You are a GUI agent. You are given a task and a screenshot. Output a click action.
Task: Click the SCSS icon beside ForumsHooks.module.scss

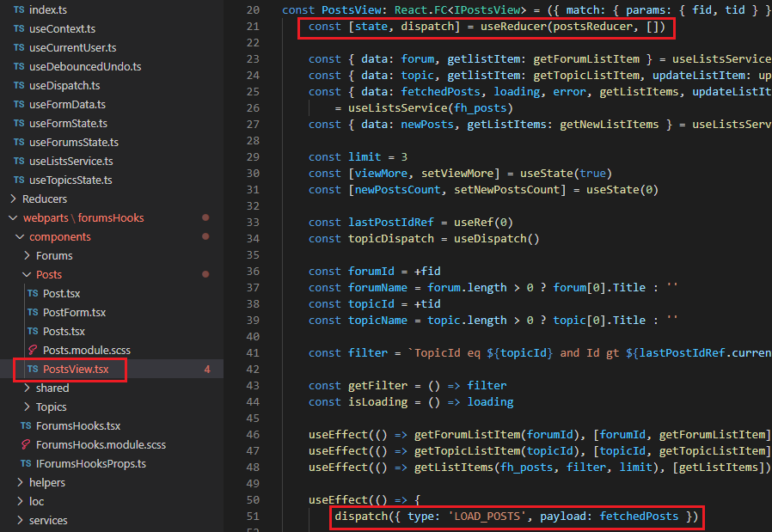pyautogui.click(x=26, y=445)
